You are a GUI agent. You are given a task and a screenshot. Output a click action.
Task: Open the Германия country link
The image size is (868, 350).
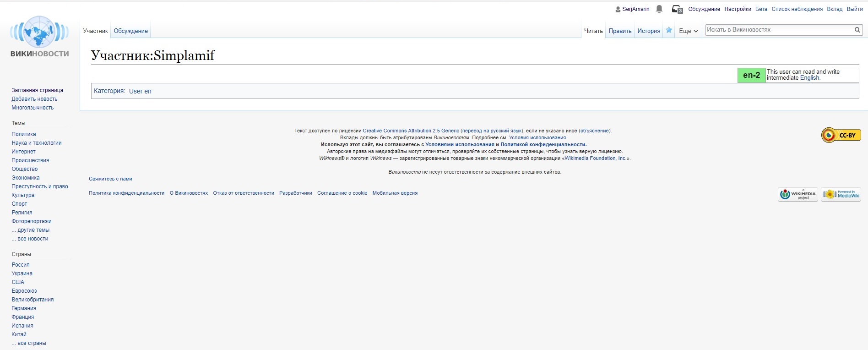24,308
